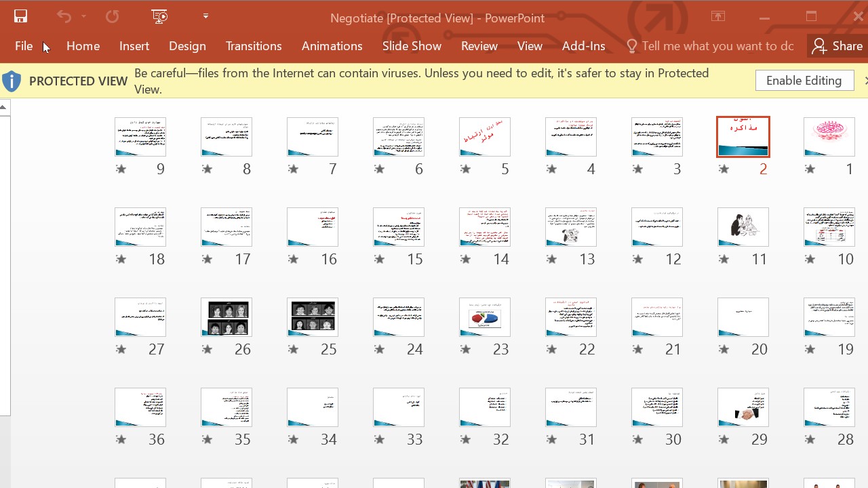Select slide 1 thumbnail
Screen dimensions: 868x488
point(829,137)
